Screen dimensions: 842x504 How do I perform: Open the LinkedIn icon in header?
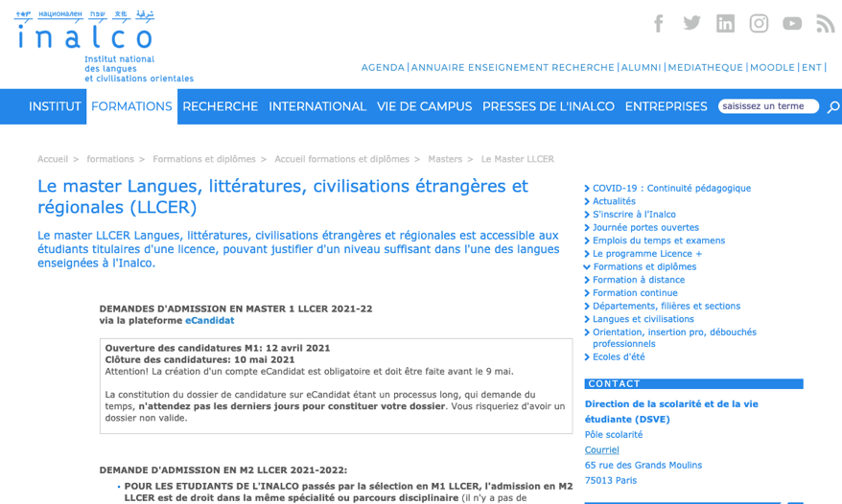[x=725, y=24]
